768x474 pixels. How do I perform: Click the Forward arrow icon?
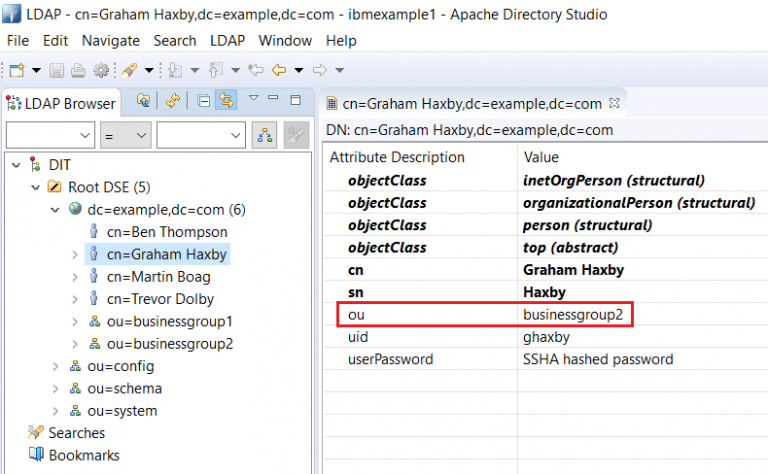[320, 71]
